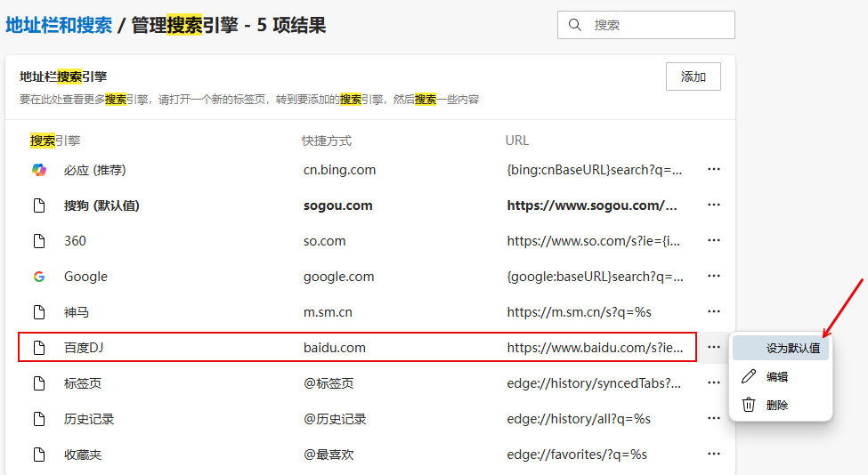Click the @历史记录 shortcut text

(x=335, y=419)
